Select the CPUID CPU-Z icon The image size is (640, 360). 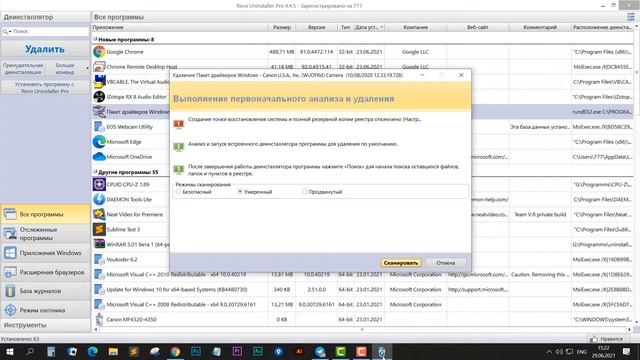[x=99, y=184]
